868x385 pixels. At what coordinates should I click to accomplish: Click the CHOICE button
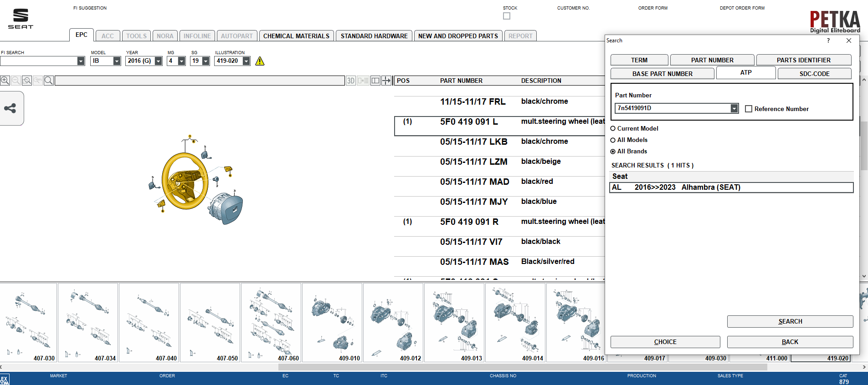tap(665, 342)
